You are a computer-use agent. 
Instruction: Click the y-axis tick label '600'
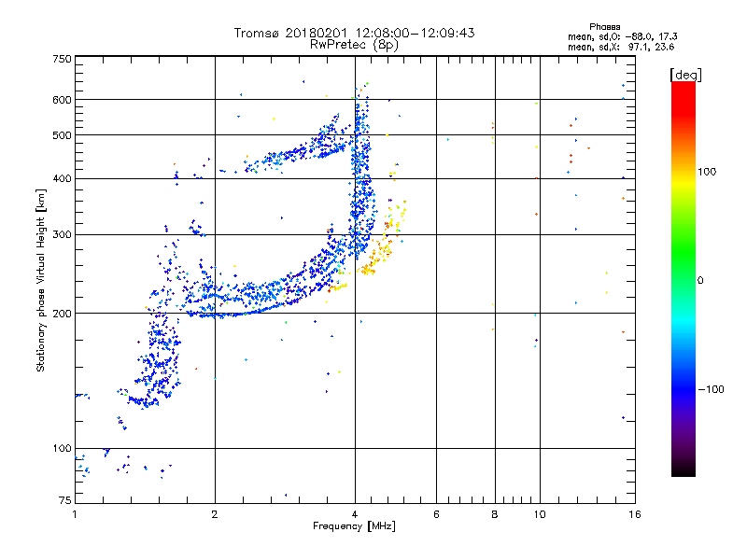pyautogui.click(x=62, y=100)
